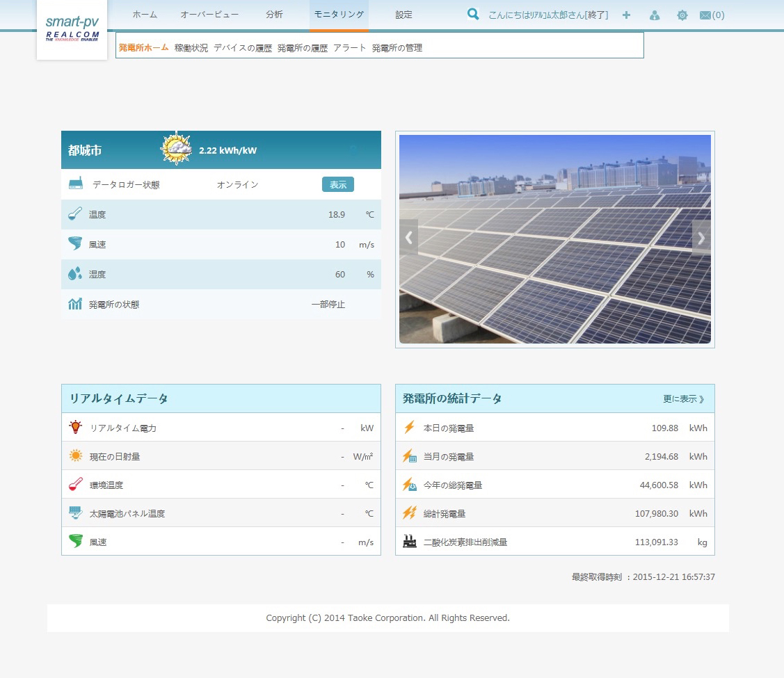Screen dimensions: 784x678
Task: Click the light bulb icon for リアルタイム電力
Action: pos(76,427)
